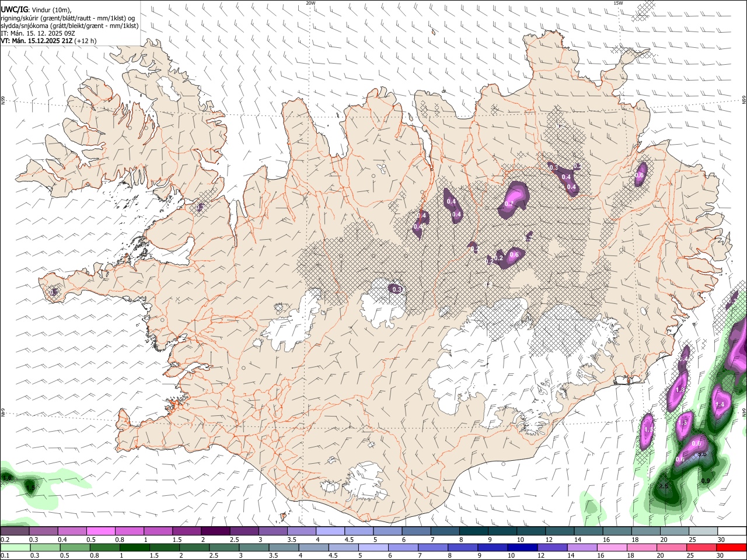Image resolution: width=747 pixels, height=560 pixels.
Task: Pick the light blue 5 swatch in the bottom legend row
Action: (373, 547)
